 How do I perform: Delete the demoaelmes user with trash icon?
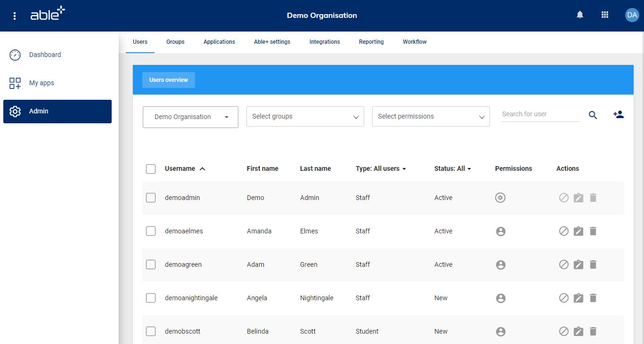(593, 231)
